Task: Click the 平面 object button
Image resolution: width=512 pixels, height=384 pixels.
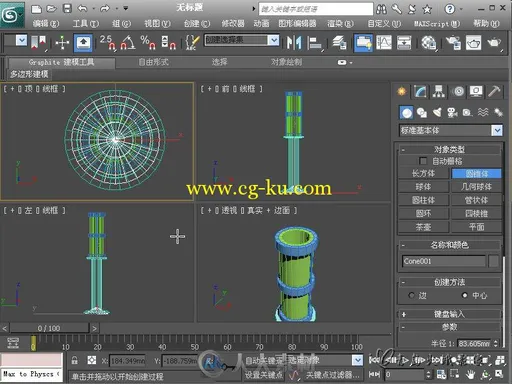Action: point(476,227)
